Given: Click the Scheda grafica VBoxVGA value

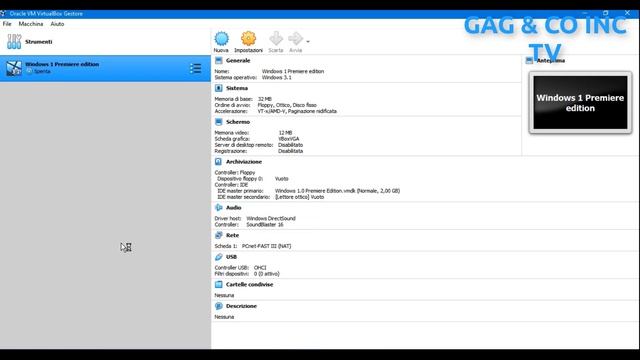Looking at the screenshot, I should tap(289, 139).
